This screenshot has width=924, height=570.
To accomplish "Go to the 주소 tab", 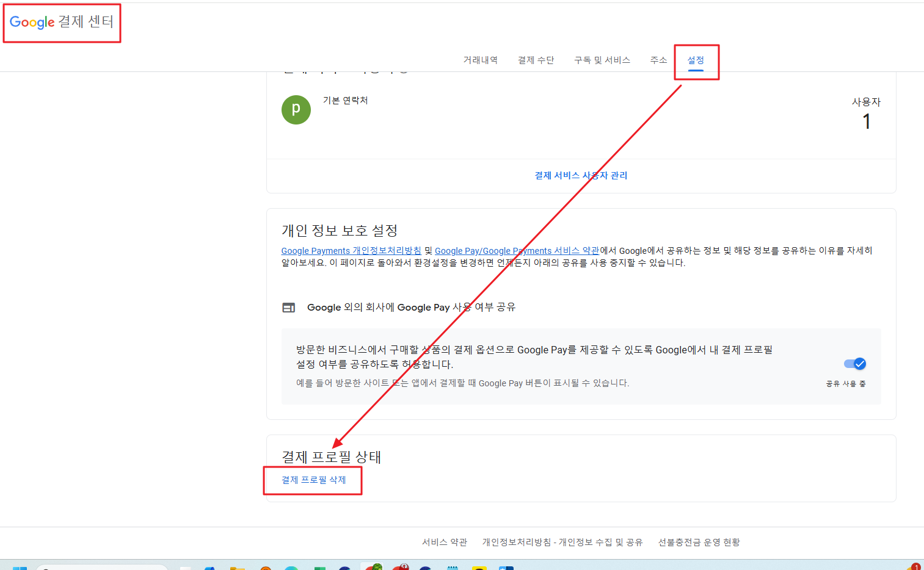I will tap(658, 60).
